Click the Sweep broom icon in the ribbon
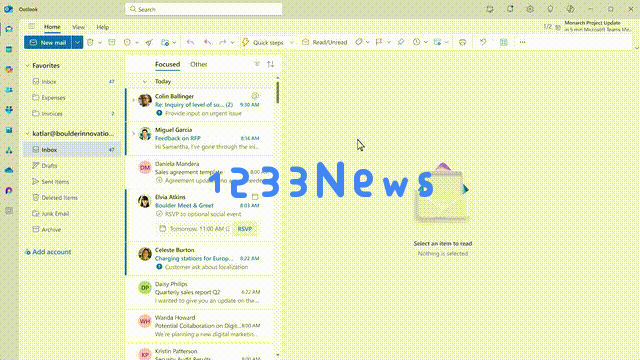This screenshot has height=360, width=640. 149,42
